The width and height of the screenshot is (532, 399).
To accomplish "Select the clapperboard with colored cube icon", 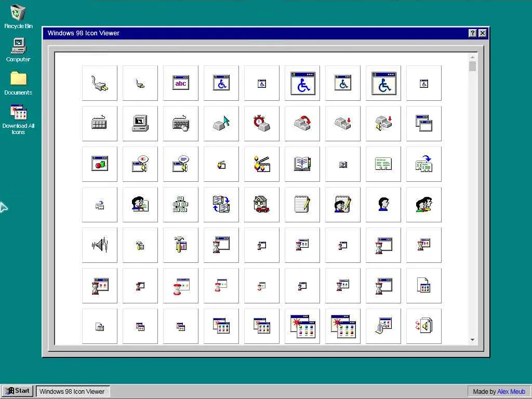I will pos(262,164).
